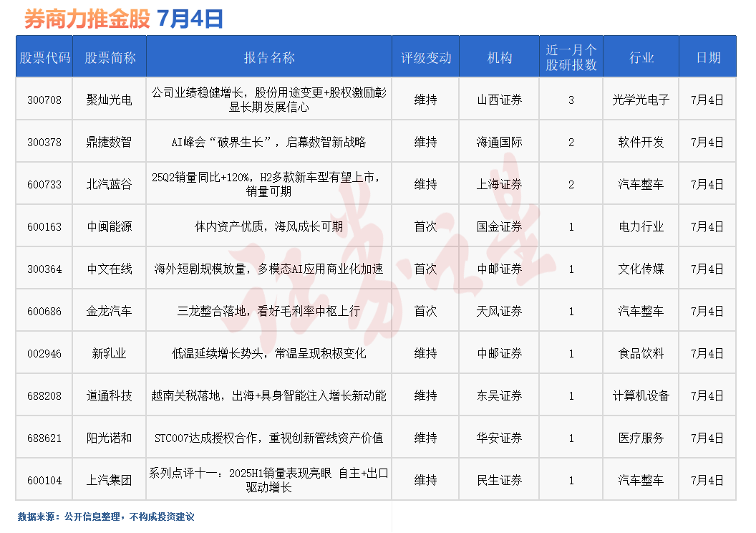Select stock code 300364
The width and height of the screenshot is (756, 533).
click(x=44, y=269)
